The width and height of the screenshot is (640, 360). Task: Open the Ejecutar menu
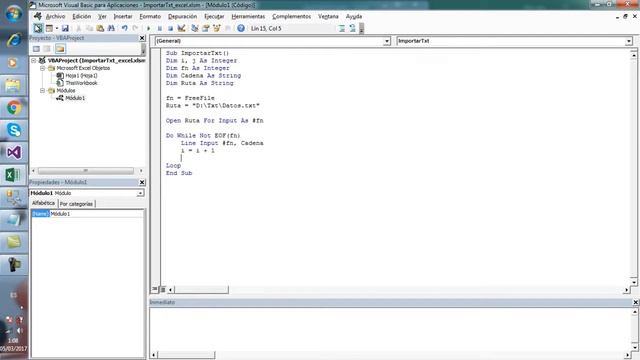coord(214,16)
